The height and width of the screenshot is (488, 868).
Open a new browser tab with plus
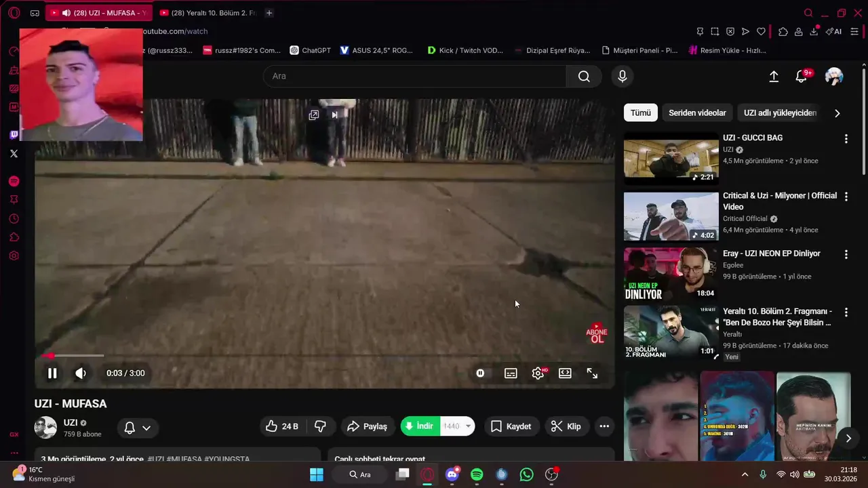pos(269,13)
